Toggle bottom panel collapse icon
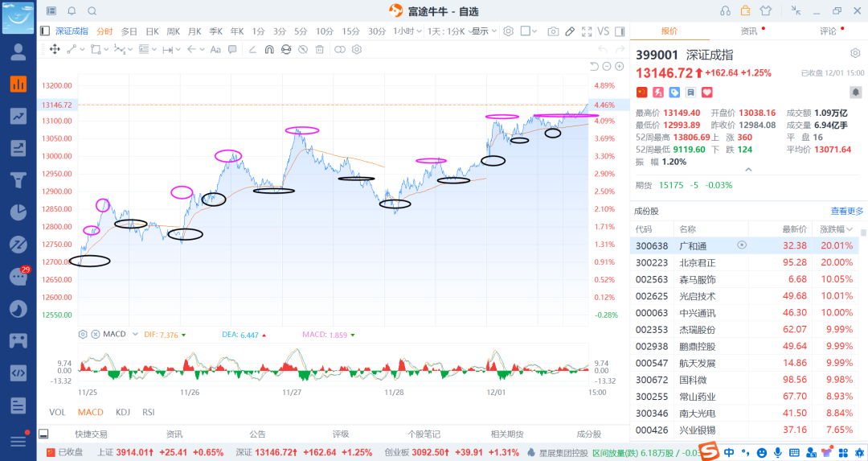This screenshot has height=461, width=868. click(x=43, y=434)
